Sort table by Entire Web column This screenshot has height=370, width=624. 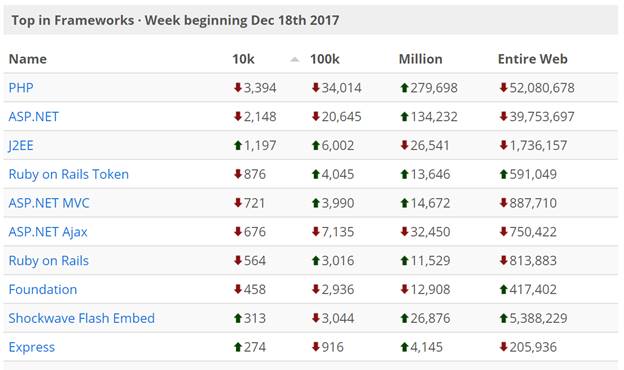(532, 59)
